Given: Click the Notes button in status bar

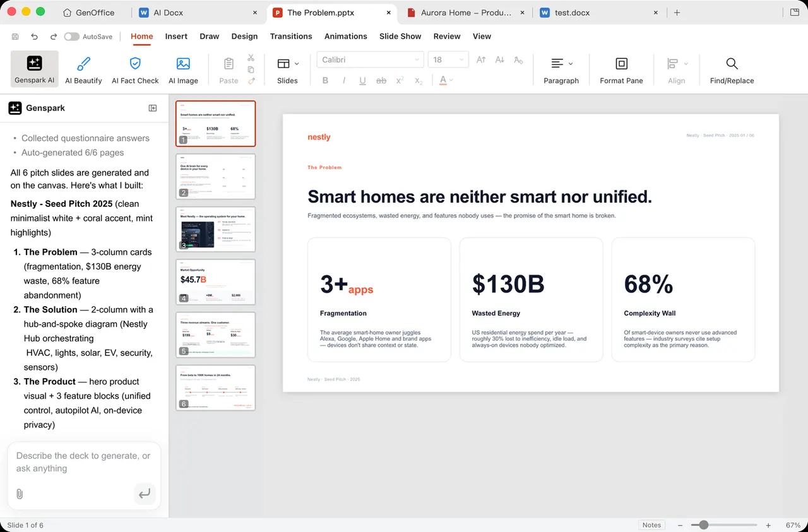Looking at the screenshot, I should coord(651,525).
